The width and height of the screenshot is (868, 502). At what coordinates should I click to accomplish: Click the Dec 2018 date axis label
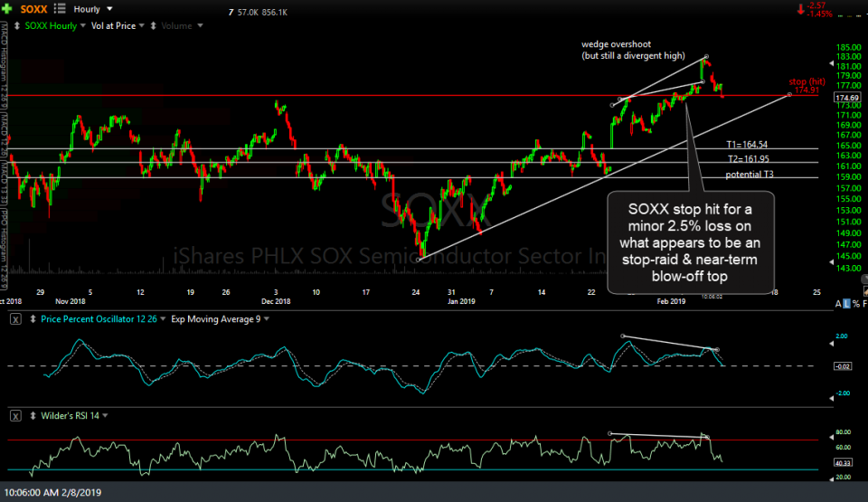tap(276, 301)
